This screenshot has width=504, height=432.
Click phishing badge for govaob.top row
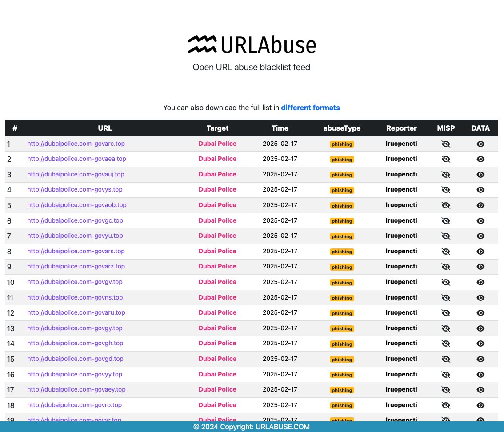tap(342, 206)
